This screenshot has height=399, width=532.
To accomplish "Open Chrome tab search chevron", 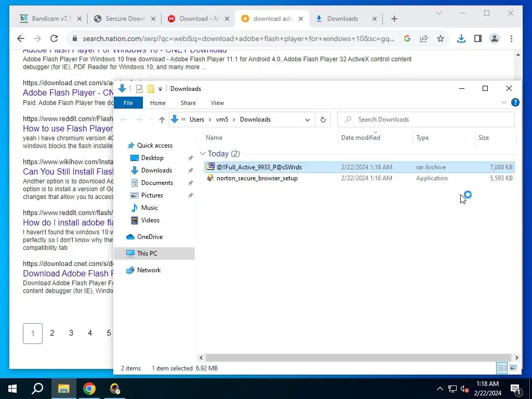I will pyautogui.click(x=438, y=13).
